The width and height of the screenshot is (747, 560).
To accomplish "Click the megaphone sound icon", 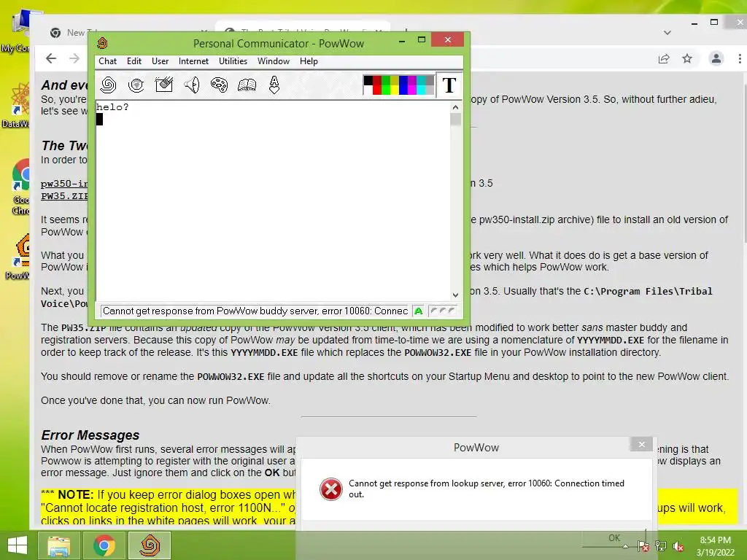I will (192, 85).
